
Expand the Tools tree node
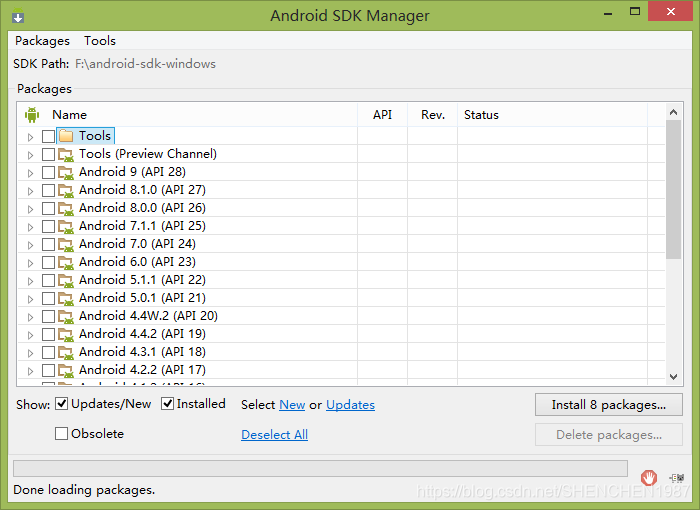point(30,137)
